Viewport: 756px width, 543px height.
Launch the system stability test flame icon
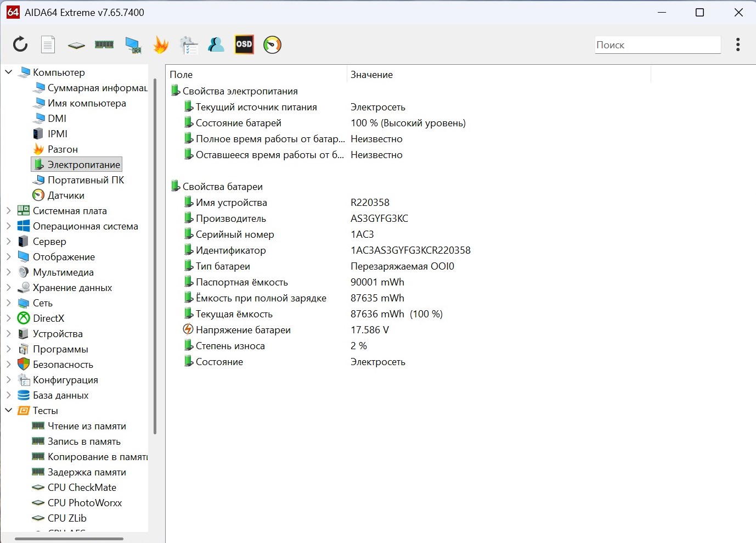pos(161,44)
